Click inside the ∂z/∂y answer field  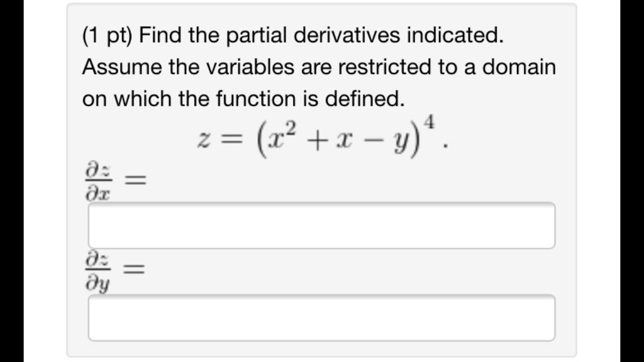tap(321, 318)
